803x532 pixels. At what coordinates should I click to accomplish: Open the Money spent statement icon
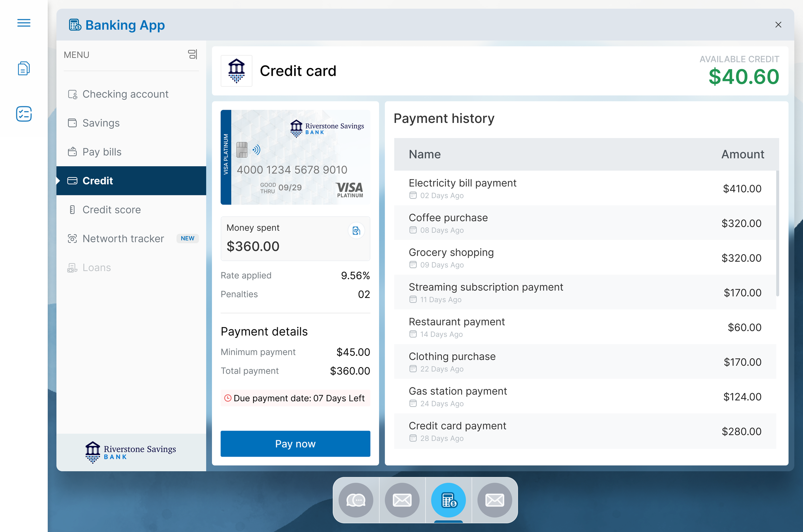[x=356, y=230]
